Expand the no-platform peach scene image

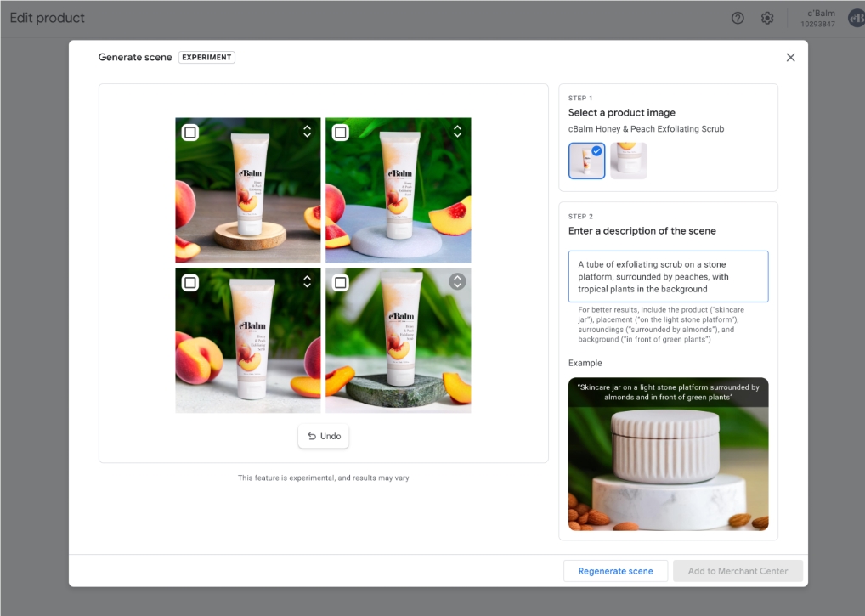tap(308, 281)
